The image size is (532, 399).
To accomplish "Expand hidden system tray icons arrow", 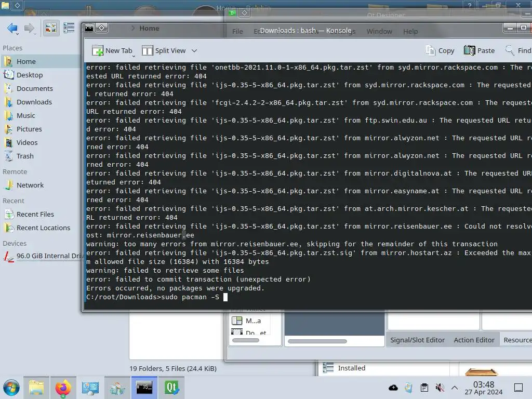I will click(x=455, y=388).
